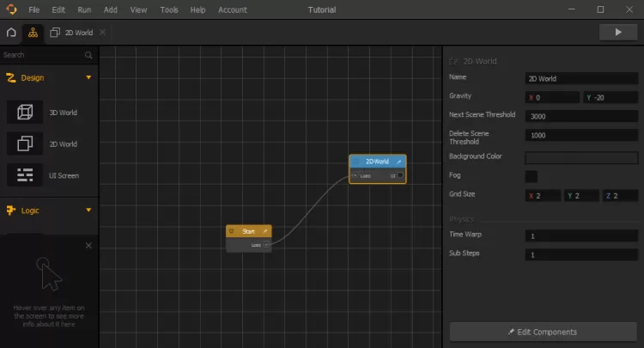
Task: Close the hover info help panel
Action: coord(88,246)
